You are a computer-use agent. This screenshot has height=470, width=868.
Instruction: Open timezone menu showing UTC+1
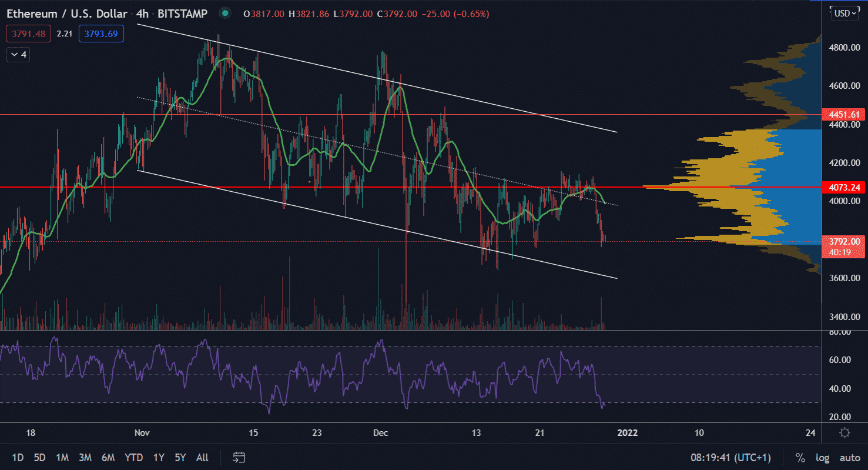[730, 457]
